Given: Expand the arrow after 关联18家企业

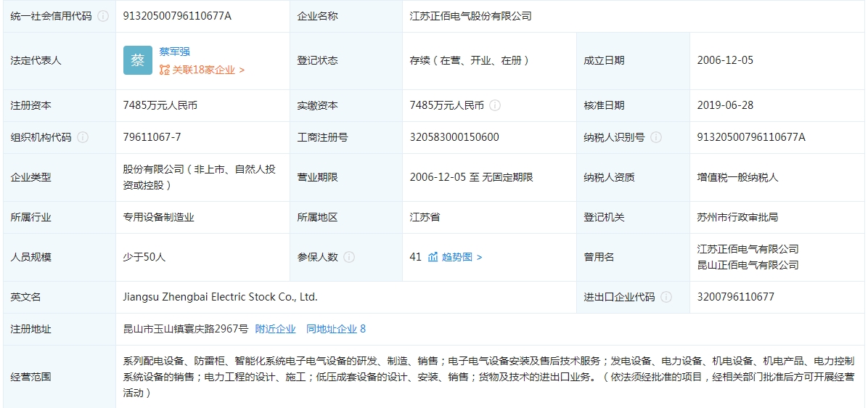Looking at the screenshot, I should click(242, 70).
